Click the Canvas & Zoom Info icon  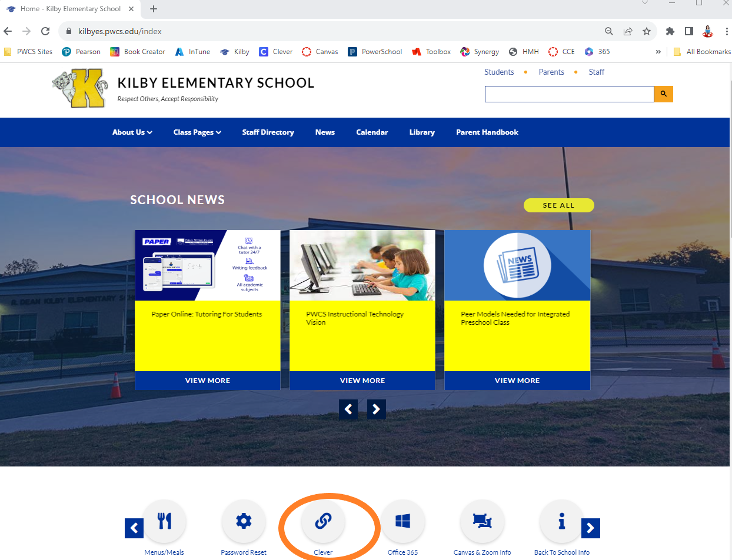[x=482, y=521]
